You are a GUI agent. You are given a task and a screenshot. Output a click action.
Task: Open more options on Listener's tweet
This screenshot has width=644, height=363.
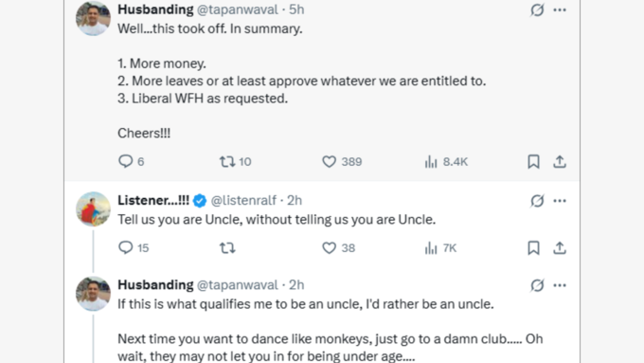(x=560, y=201)
